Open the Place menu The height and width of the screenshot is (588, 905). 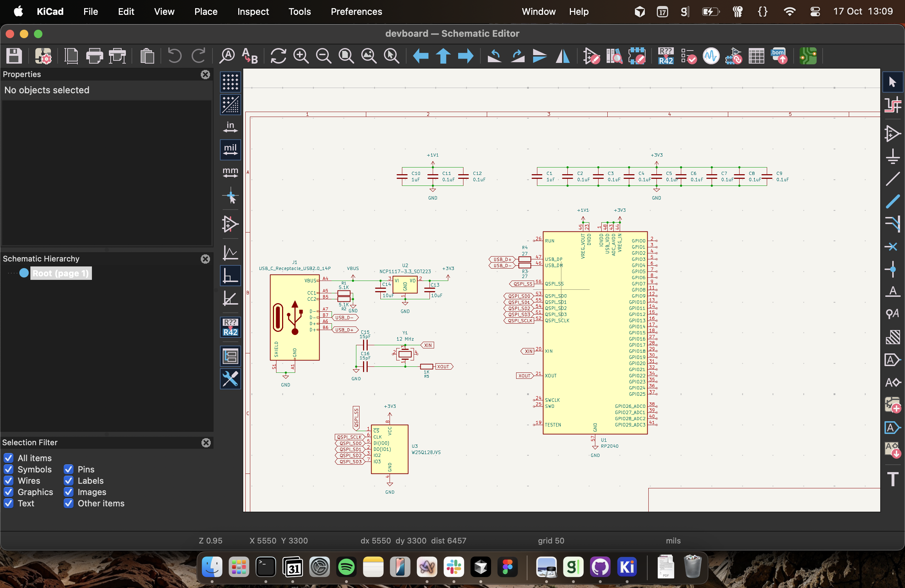click(x=206, y=11)
